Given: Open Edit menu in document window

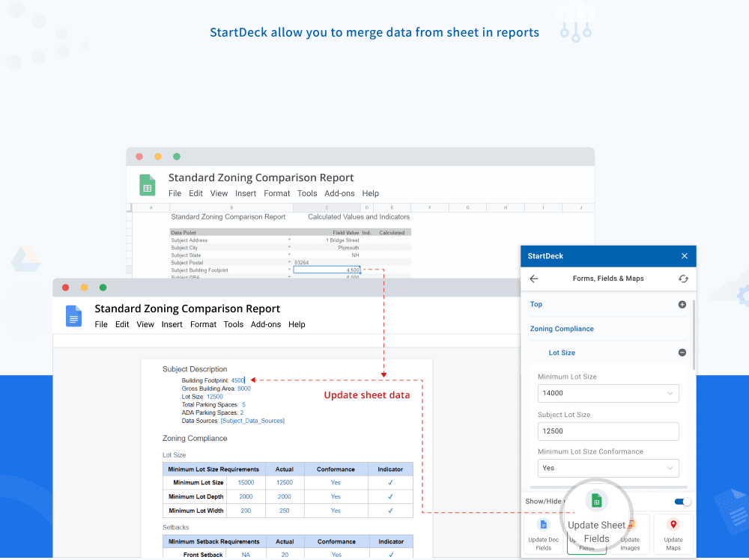Looking at the screenshot, I should [x=122, y=325].
